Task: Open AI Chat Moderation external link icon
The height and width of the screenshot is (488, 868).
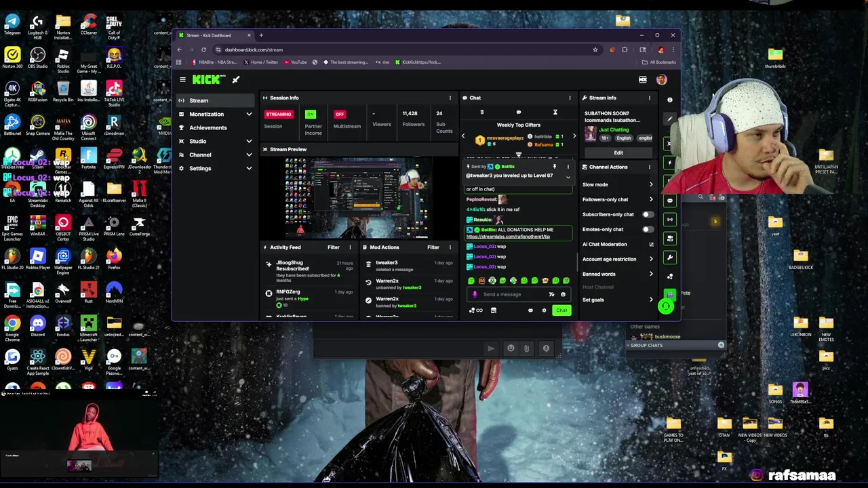Action: click(x=651, y=245)
